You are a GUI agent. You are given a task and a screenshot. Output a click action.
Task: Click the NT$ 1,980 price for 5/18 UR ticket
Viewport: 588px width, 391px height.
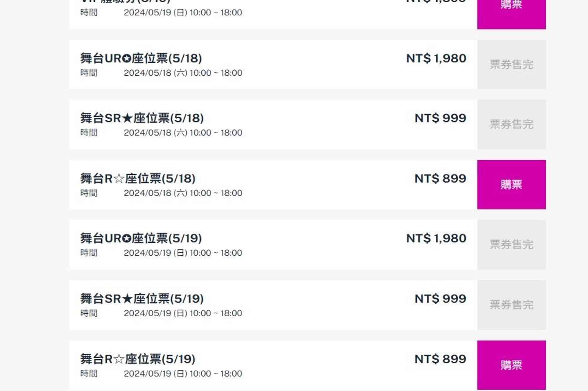pyautogui.click(x=436, y=58)
